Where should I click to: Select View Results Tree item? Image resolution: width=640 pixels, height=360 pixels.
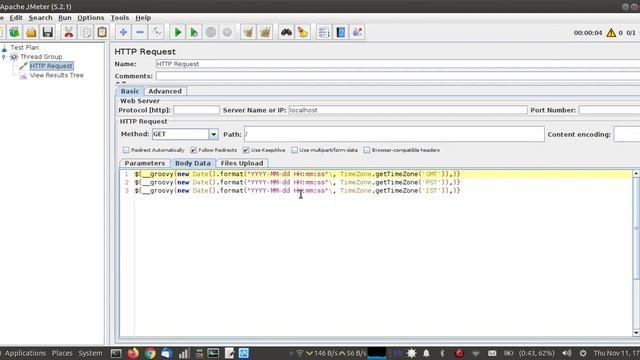click(x=56, y=76)
